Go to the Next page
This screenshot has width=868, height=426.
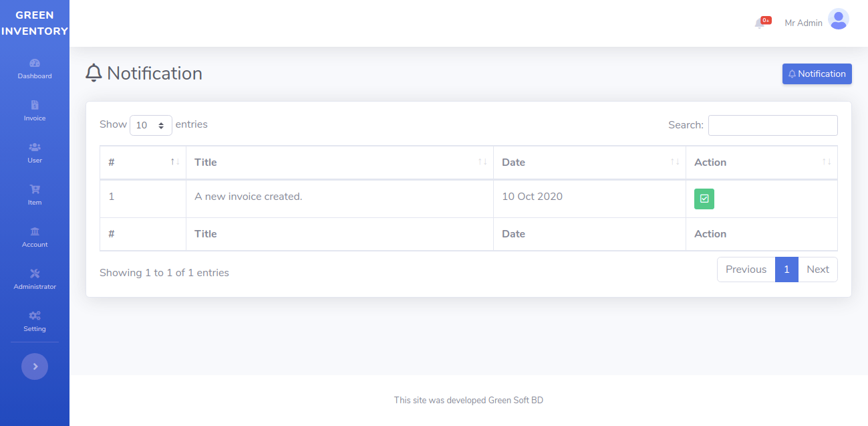(817, 270)
